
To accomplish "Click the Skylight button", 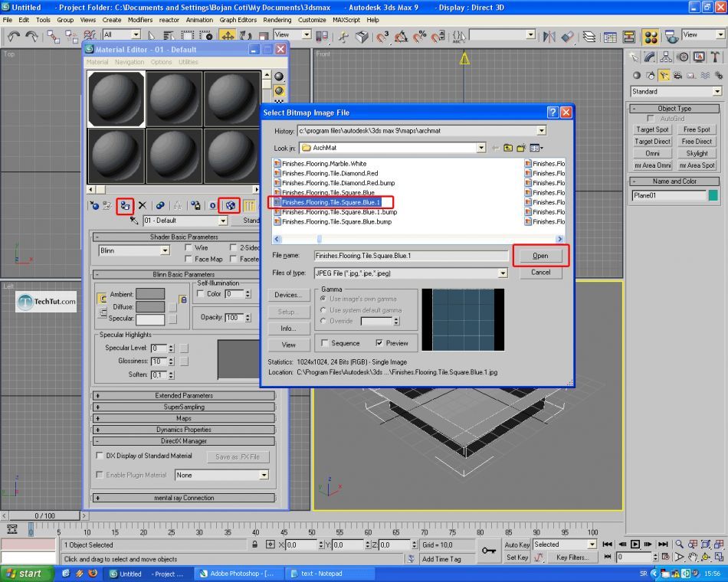I will [x=697, y=153].
